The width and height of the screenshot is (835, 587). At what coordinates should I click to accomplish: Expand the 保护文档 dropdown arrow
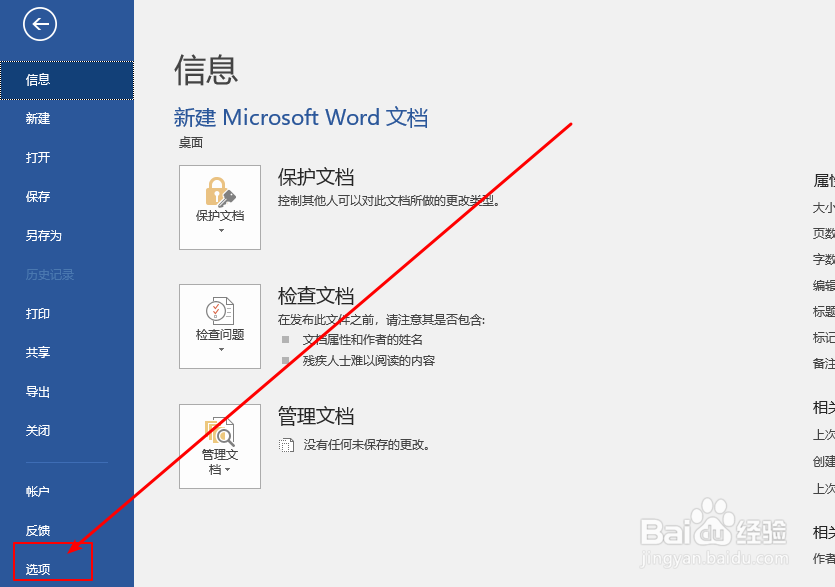click(x=222, y=231)
